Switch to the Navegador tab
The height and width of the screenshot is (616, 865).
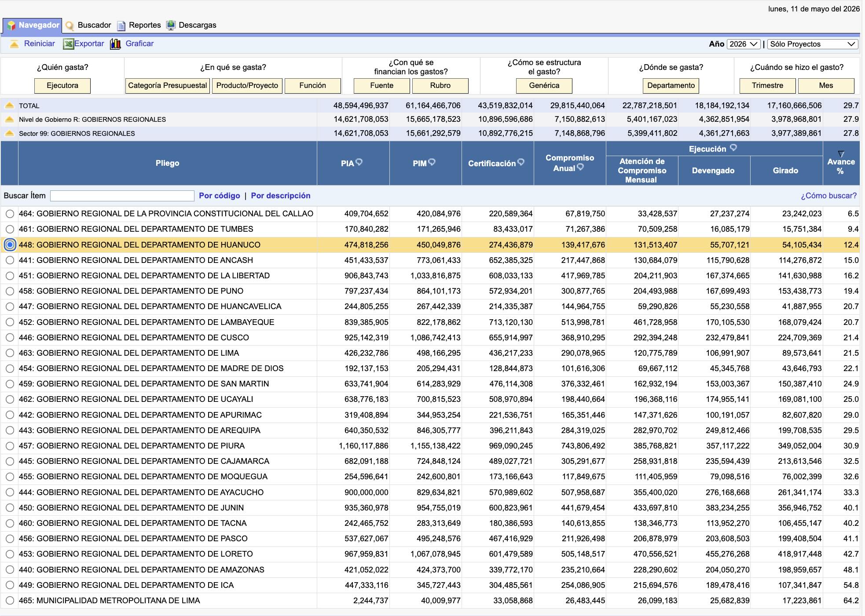click(x=33, y=26)
